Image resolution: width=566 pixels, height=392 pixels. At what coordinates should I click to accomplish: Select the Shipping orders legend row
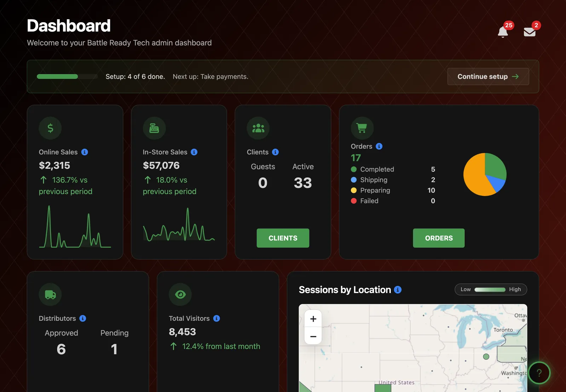point(393,180)
